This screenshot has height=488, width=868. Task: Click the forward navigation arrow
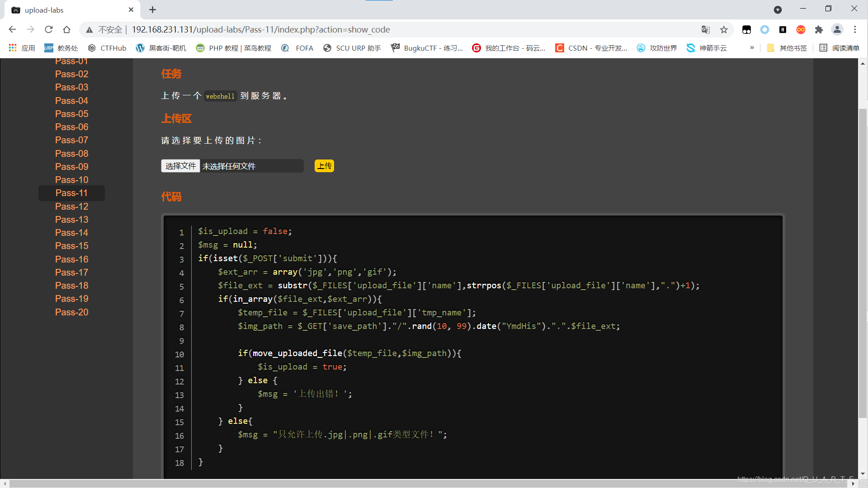tap(30, 29)
